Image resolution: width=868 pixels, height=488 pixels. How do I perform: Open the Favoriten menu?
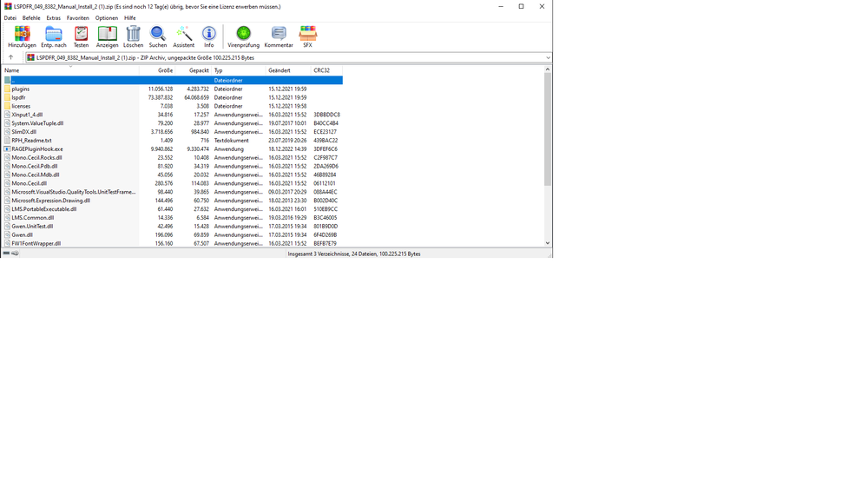pyautogui.click(x=77, y=17)
